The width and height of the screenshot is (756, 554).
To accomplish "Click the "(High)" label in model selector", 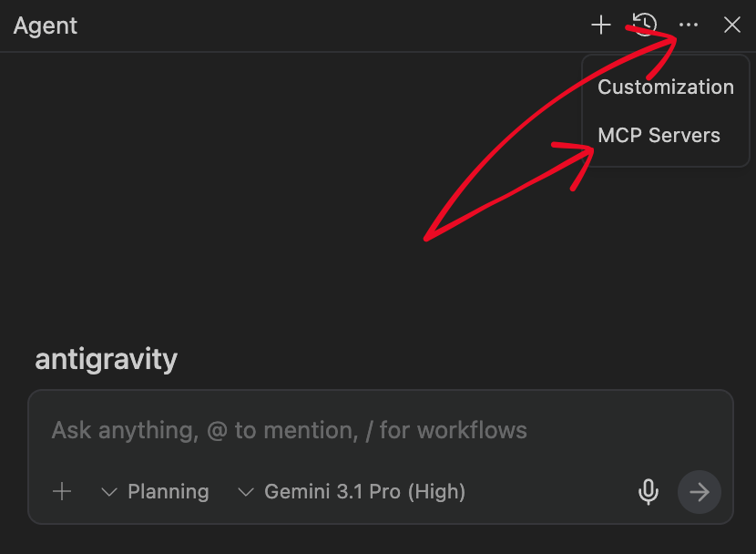I will point(436,492).
